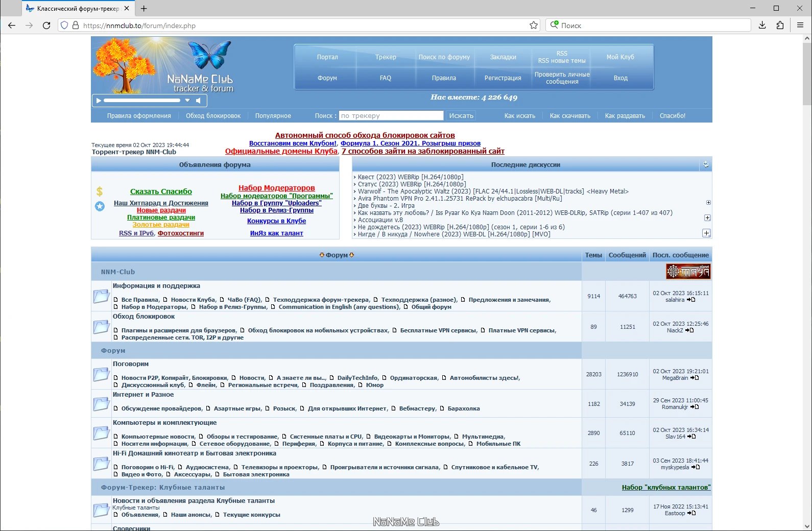812x531 pixels.
Task: Click the dollar sign icon in announcements
Action: (100, 191)
